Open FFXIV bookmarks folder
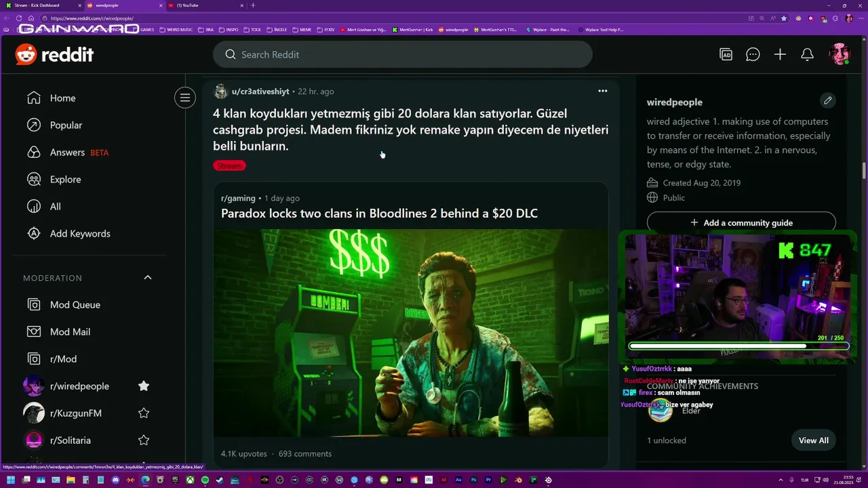The image size is (868, 488). [326, 30]
